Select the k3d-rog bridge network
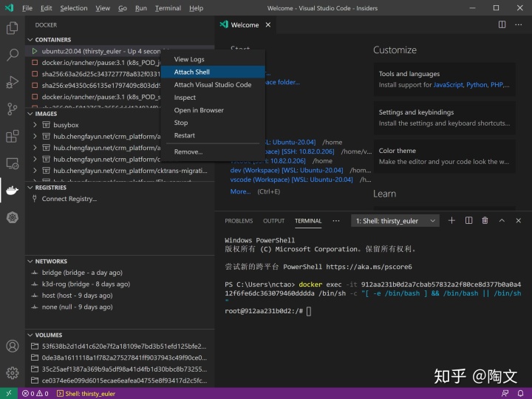This screenshot has height=399, width=532. click(120, 284)
